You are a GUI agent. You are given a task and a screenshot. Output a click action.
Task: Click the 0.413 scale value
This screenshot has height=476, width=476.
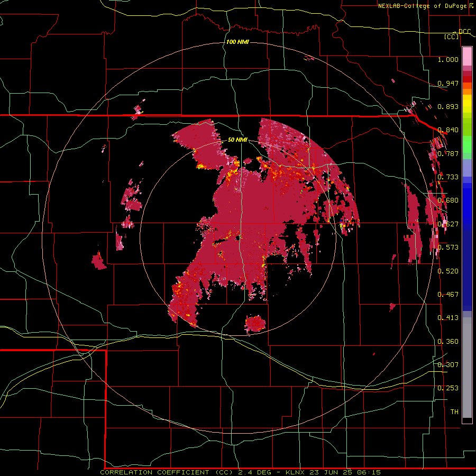448,317
